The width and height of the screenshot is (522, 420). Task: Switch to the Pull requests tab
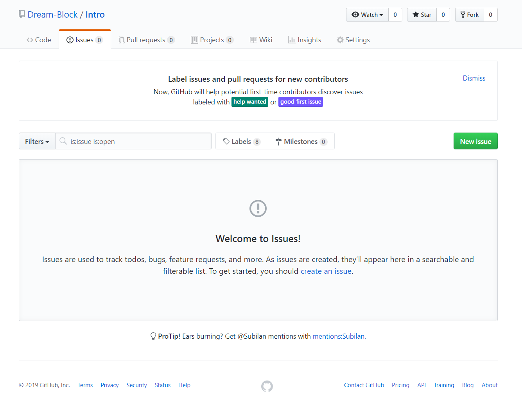click(146, 39)
